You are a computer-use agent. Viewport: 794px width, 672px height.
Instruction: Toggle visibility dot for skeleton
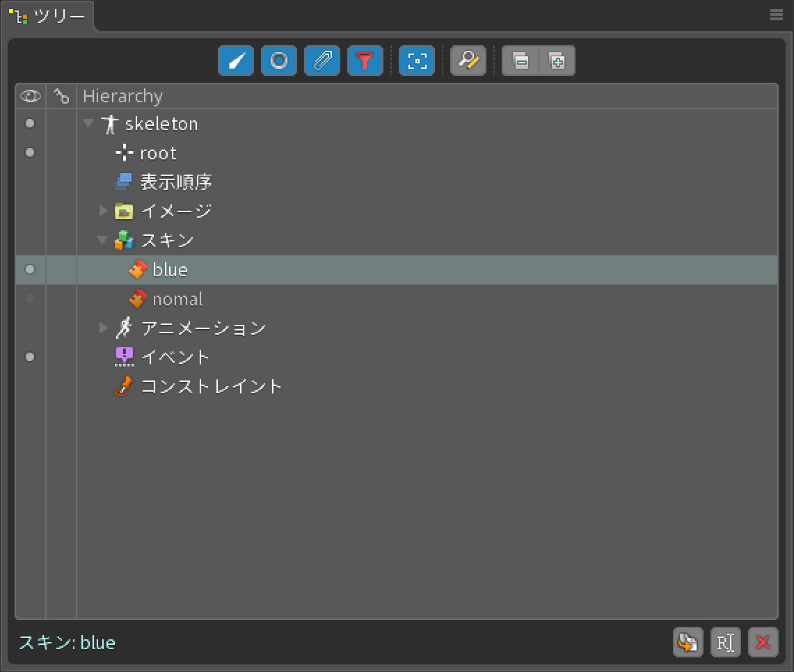30,123
